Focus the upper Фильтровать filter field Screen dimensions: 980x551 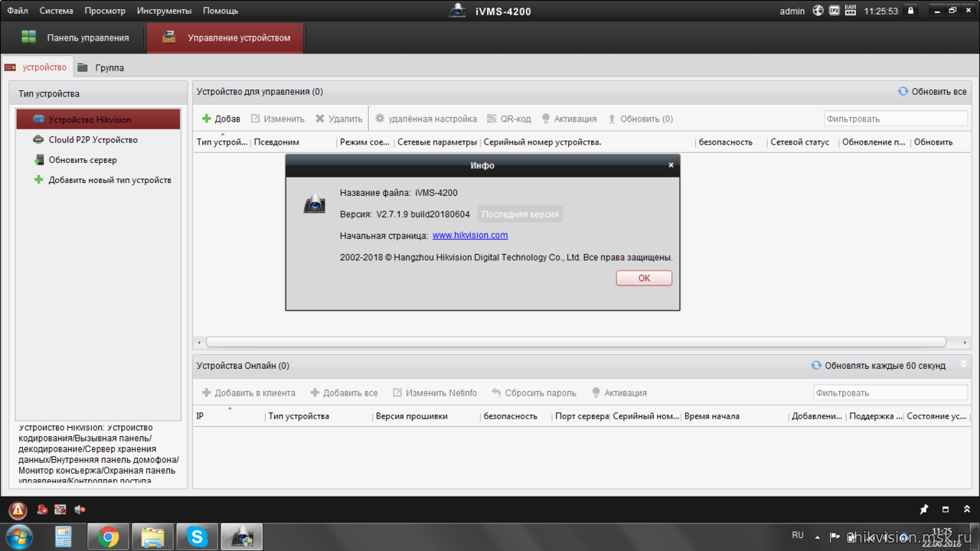(896, 119)
